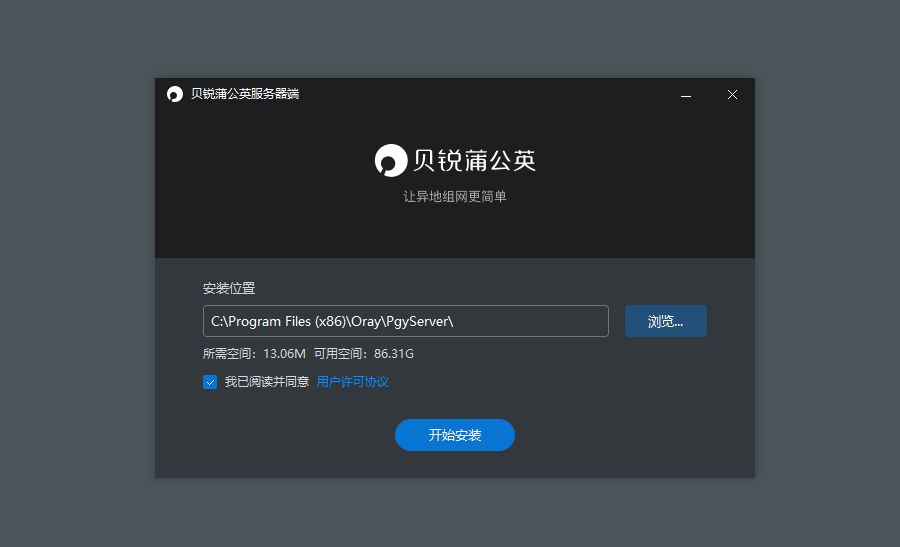Viewport: 900px width, 547px height.
Task: Click the 我已阅读并同意 label text
Action: click(267, 382)
